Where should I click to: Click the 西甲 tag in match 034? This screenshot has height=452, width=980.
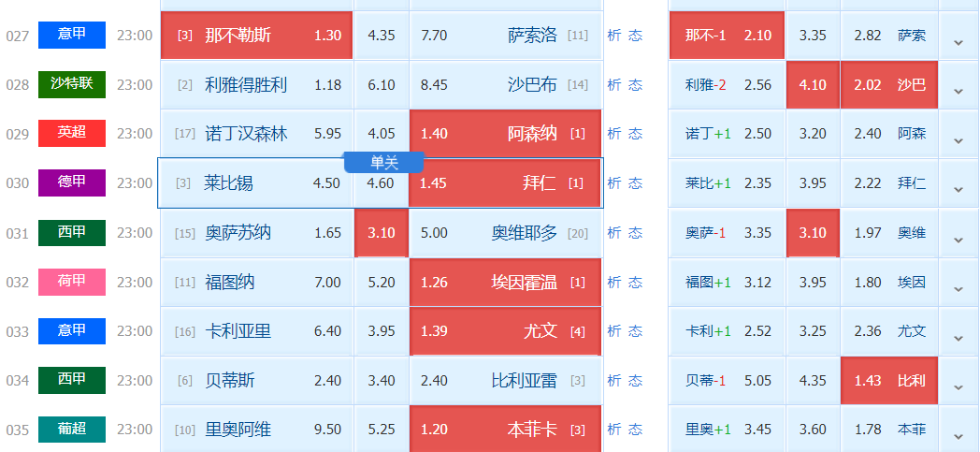click(72, 380)
